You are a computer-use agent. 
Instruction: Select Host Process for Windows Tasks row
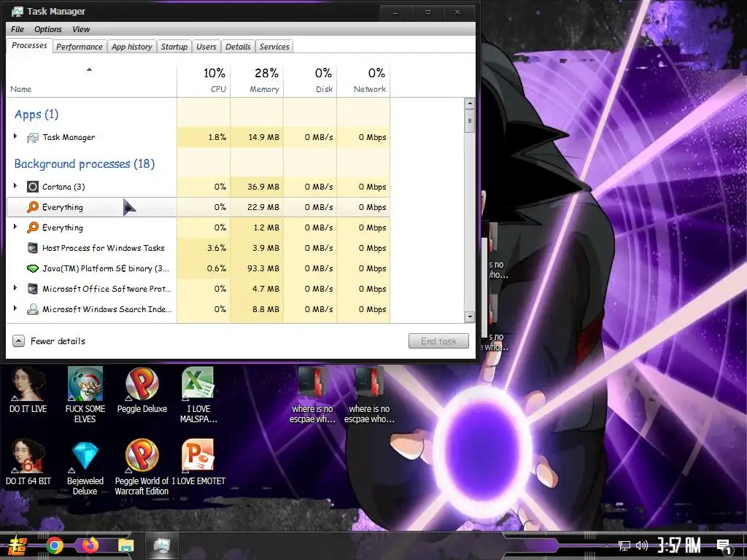pyautogui.click(x=198, y=248)
